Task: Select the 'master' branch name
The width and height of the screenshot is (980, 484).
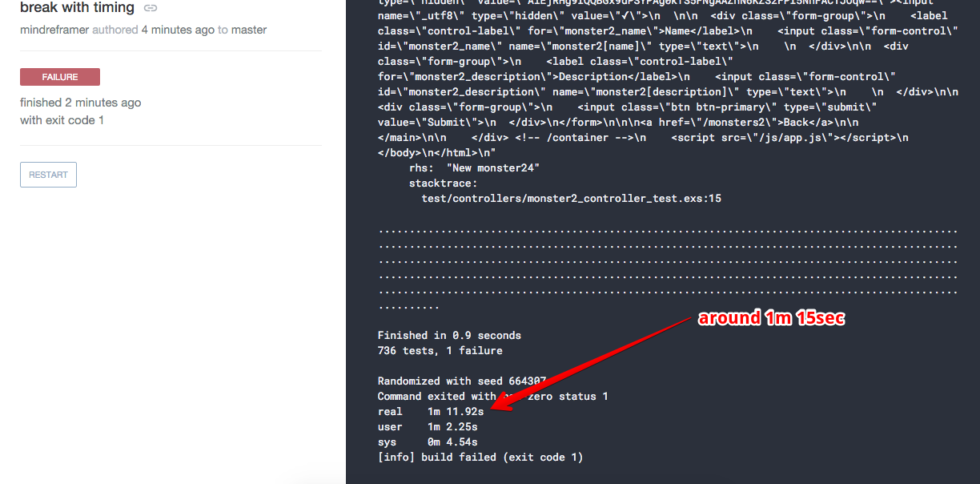Action: 249,30
